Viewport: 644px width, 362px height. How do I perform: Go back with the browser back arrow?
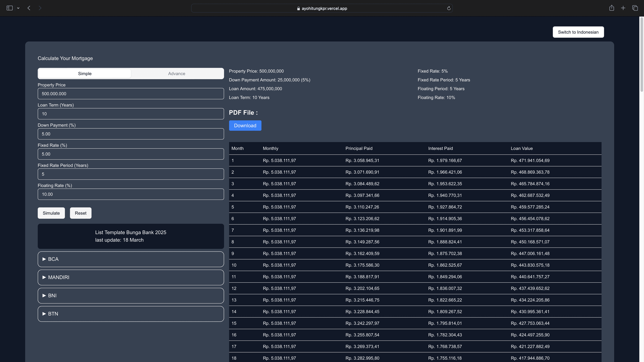(x=29, y=8)
